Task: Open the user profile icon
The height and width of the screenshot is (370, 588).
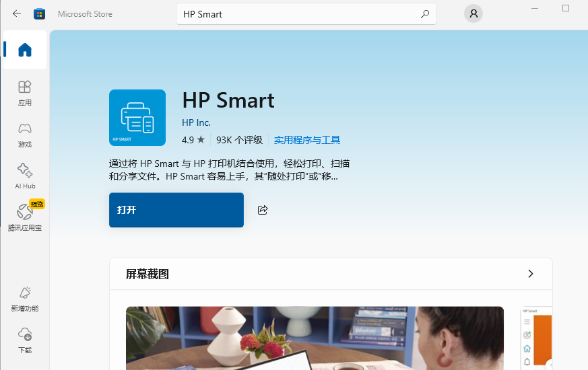Action: click(473, 13)
